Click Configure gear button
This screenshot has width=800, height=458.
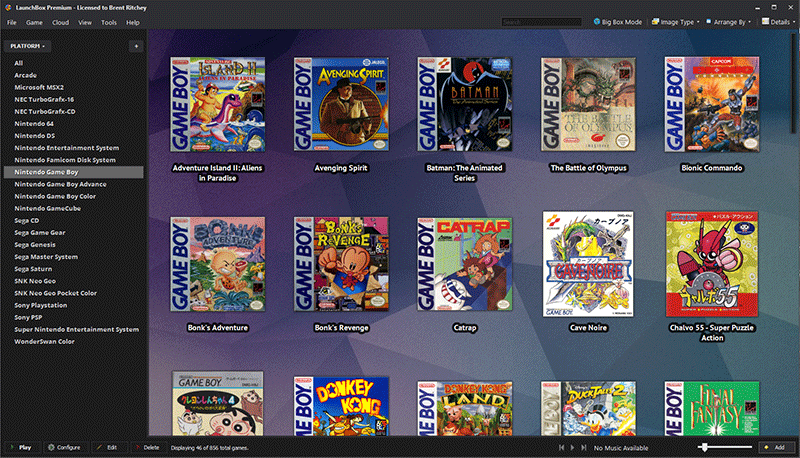(x=63, y=447)
